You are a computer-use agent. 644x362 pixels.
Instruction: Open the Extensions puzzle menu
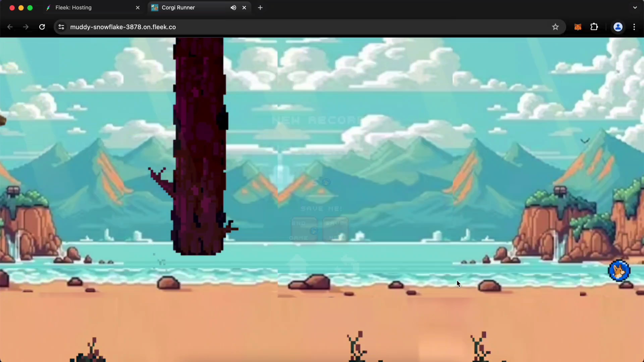click(x=594, y=27)
